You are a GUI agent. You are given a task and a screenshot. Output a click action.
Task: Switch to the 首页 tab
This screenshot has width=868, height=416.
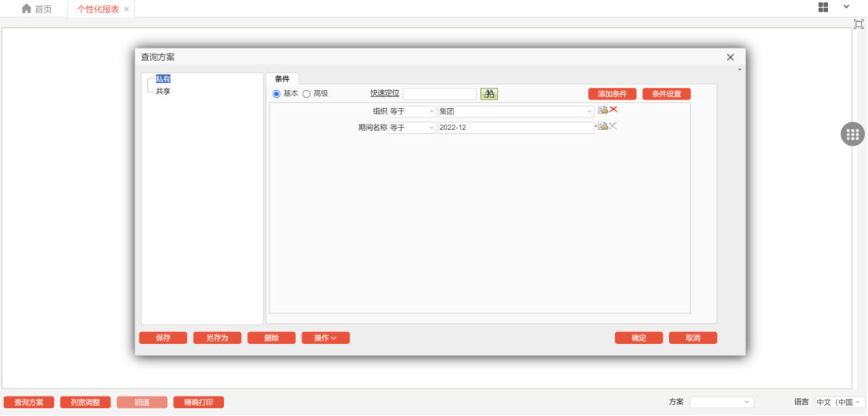click(x=37, y=9)
